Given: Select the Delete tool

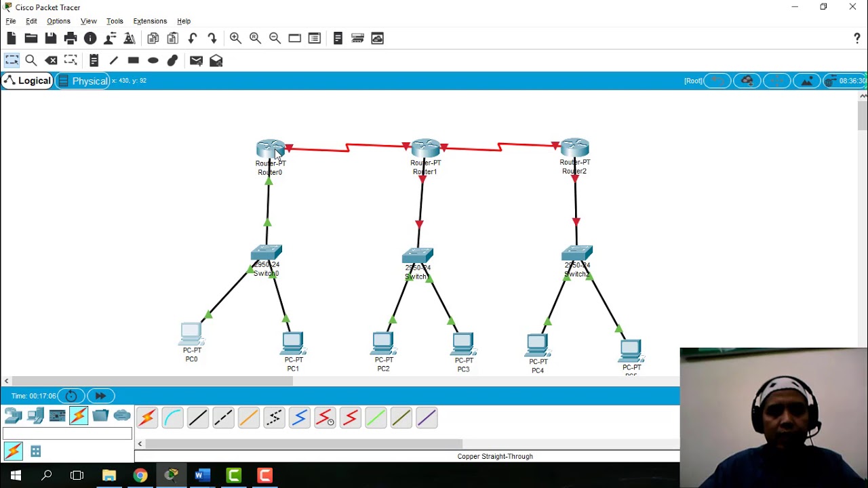Looking at the screenshot, I should (x=51, y=61).
